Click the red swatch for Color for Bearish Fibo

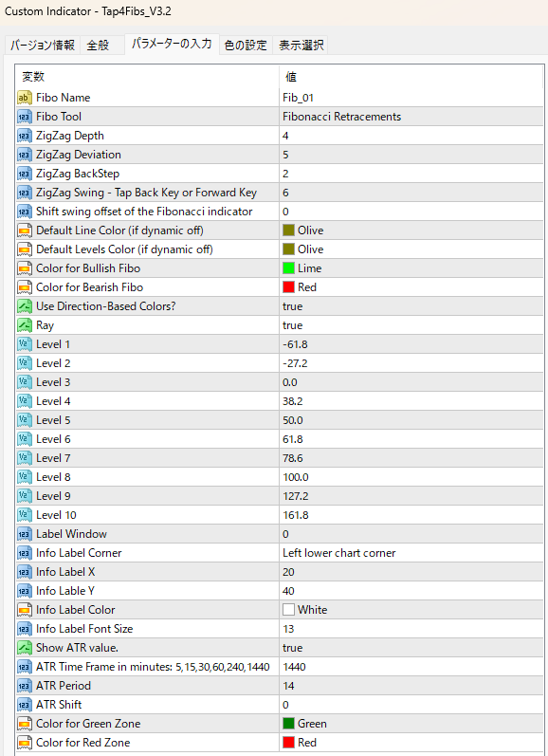288,287
